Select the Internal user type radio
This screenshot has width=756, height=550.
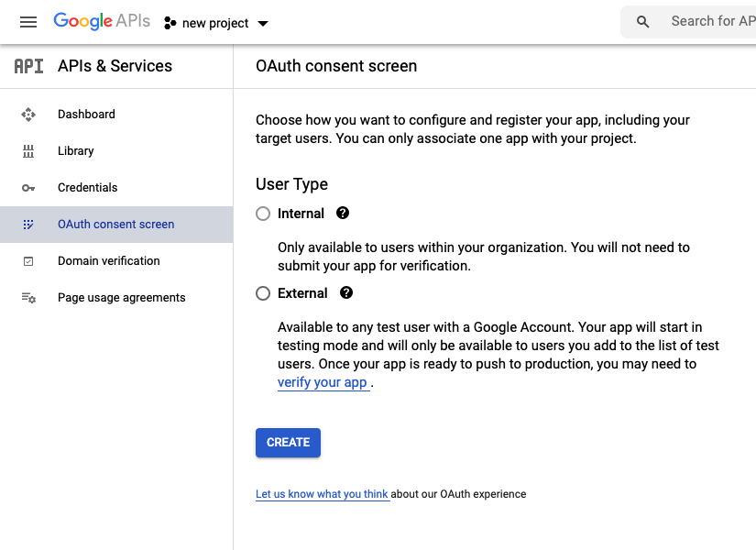click(263, 214)
